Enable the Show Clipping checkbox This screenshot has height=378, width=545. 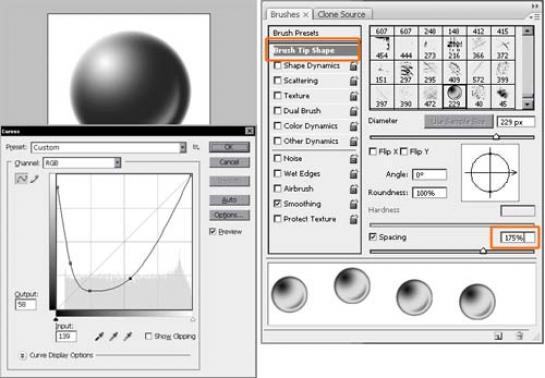point(148,336)
